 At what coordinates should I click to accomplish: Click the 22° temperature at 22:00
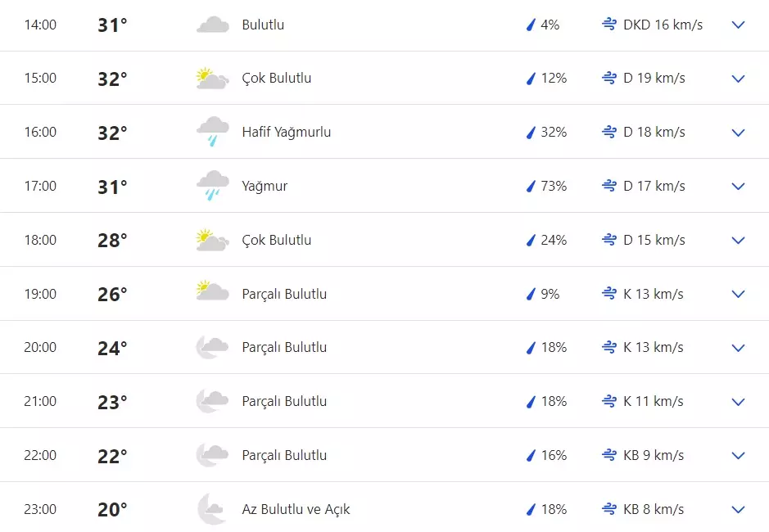coord(112,456)
